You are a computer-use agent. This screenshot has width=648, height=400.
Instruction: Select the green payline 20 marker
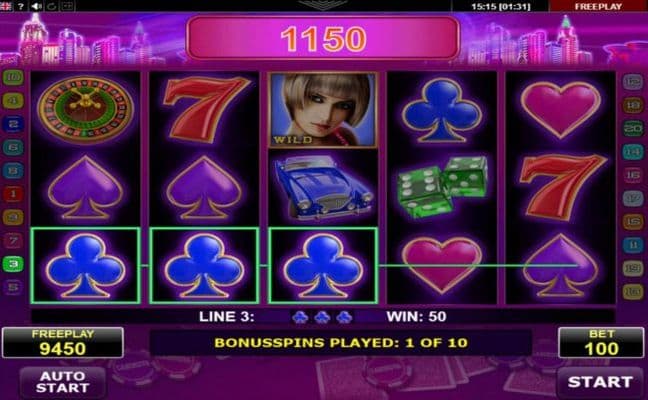tap(633, 129)
